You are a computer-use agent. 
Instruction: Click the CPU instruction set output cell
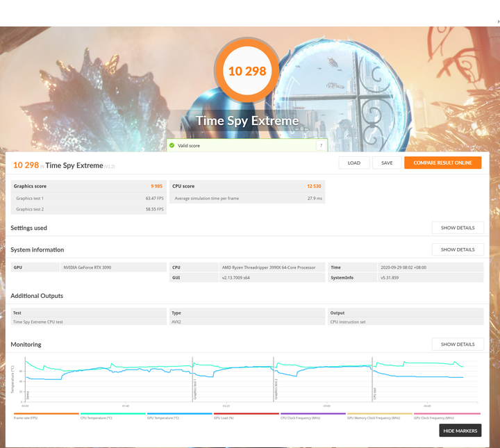pyautogui.click(x=406, y=322)
